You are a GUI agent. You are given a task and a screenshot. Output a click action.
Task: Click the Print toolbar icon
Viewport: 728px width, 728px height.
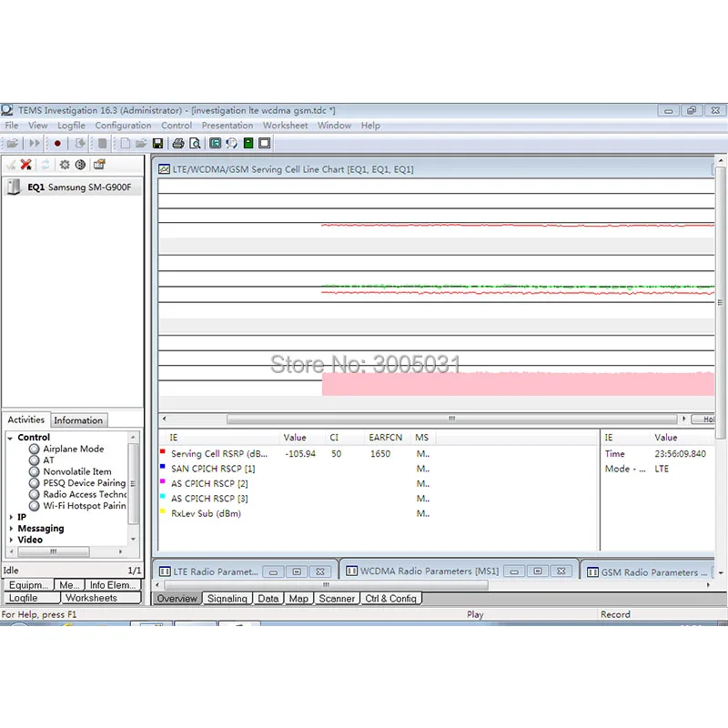pyautogui.click(x=178, y=144)
